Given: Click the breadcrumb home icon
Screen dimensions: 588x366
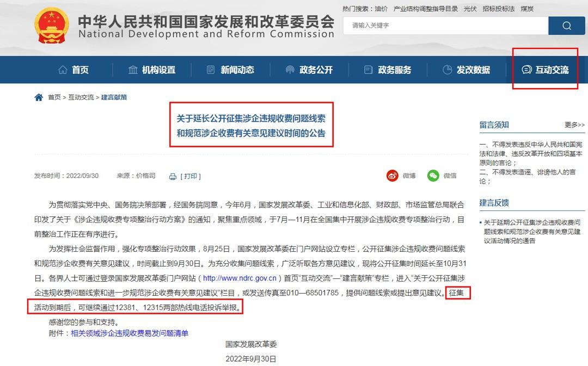Looking at the screenshot, I should 39,97.
